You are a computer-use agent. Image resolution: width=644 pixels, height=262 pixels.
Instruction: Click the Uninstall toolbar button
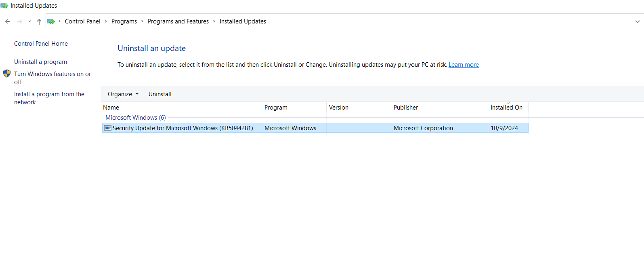coord(160,94)
